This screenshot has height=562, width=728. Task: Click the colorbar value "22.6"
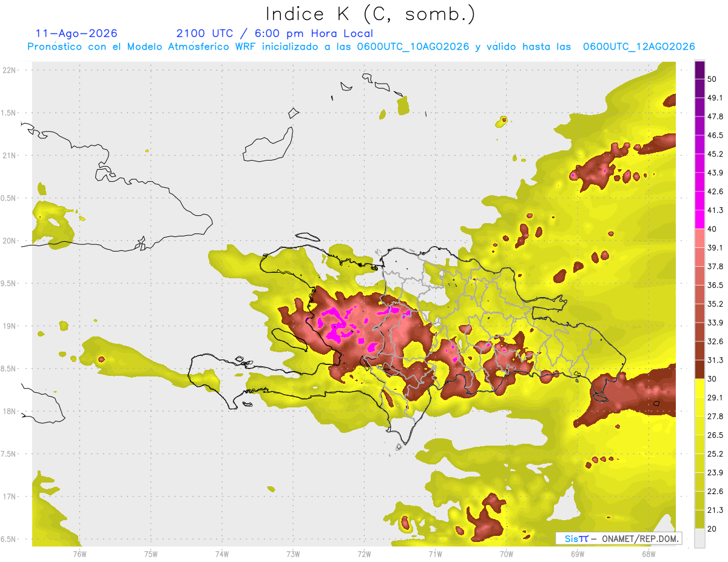pyautogui.click(x=715, y=492)
